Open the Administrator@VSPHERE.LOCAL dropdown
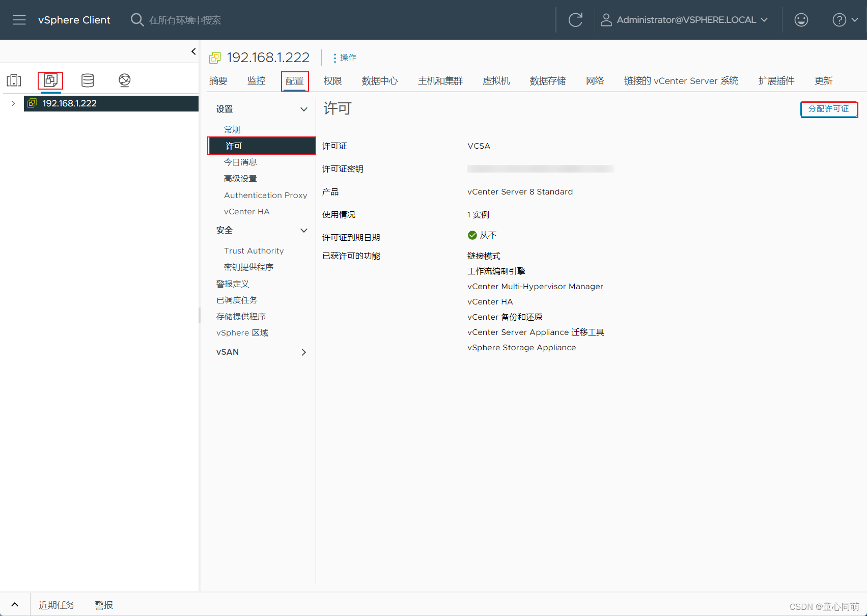Screen dimensions: 867x616 [685, 20]
